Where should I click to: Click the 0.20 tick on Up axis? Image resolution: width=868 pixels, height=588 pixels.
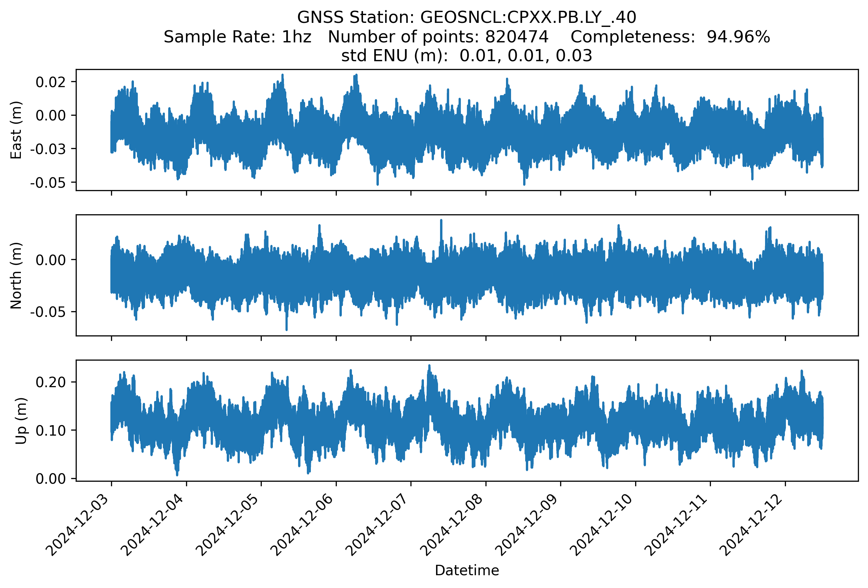[51, 382]
